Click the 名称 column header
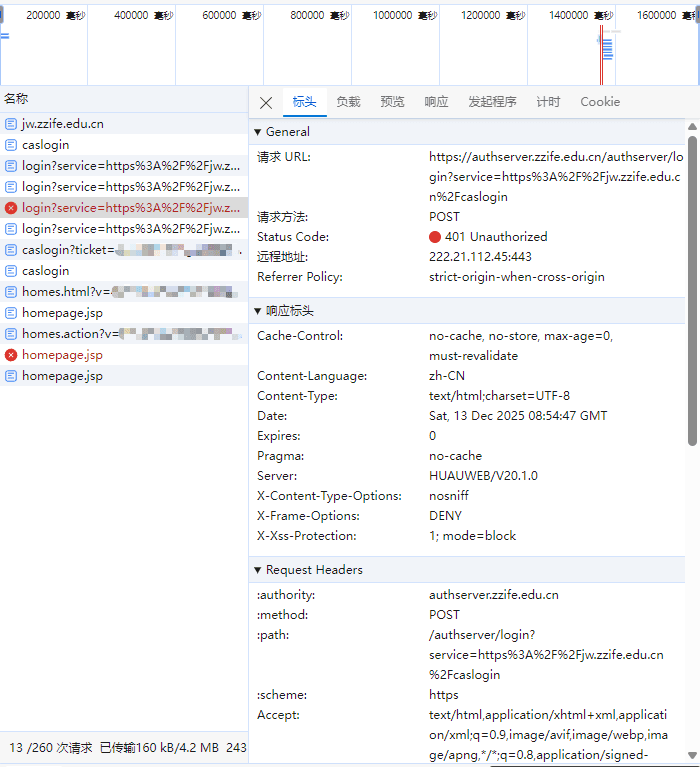Screen dimensions: 700x767 point(16,98)
